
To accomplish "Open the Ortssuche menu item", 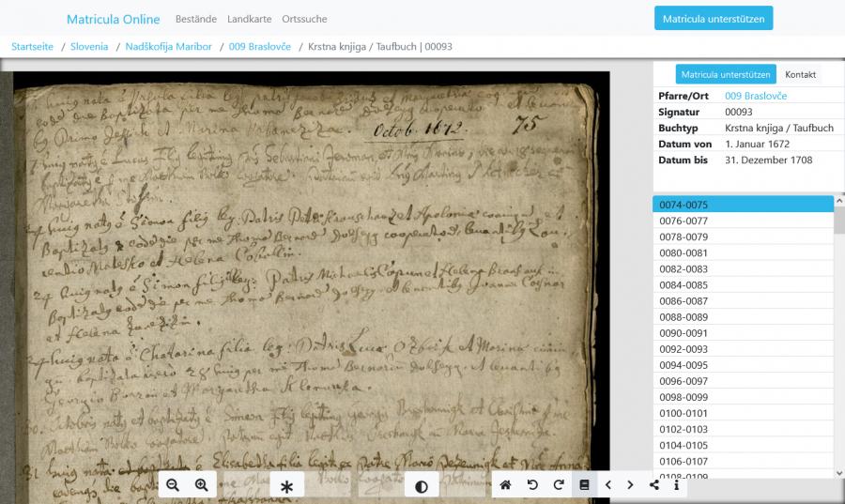I will pos(304,19).
